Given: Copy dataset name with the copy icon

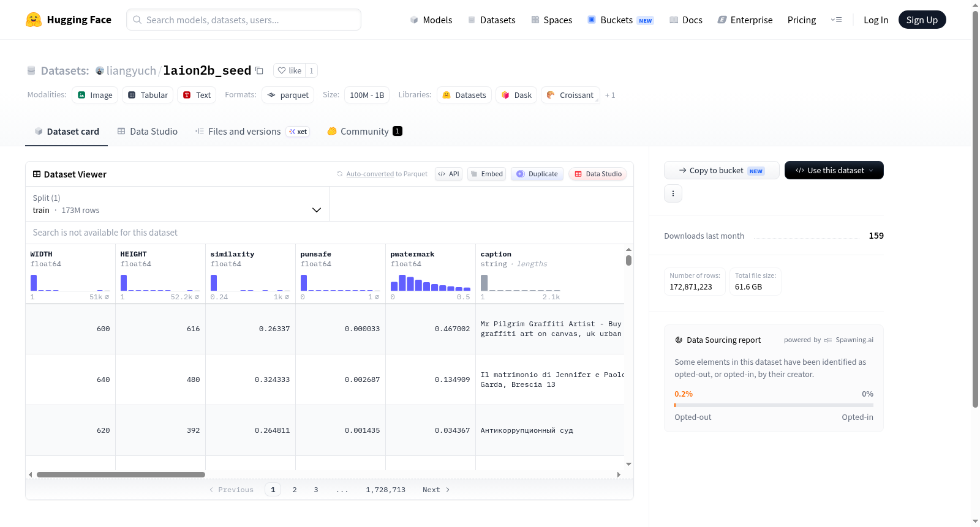Looking at the screenshot, I should tap(259, 70).
